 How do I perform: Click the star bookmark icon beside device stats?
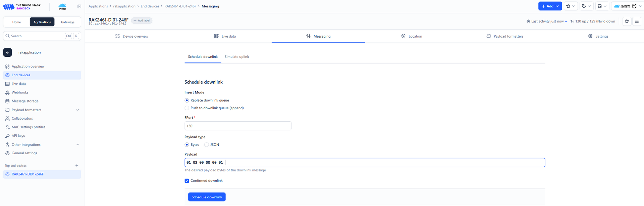[x=627, y=21]
